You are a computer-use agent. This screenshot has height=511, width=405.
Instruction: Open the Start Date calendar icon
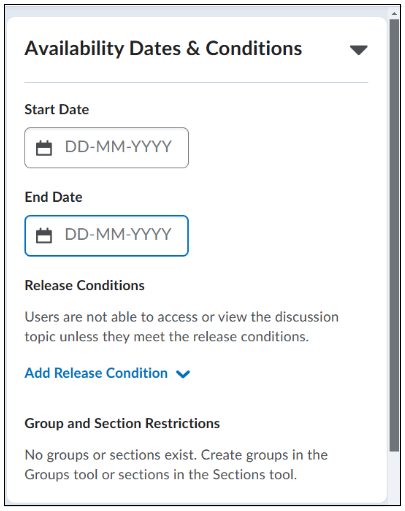point(44,148)
